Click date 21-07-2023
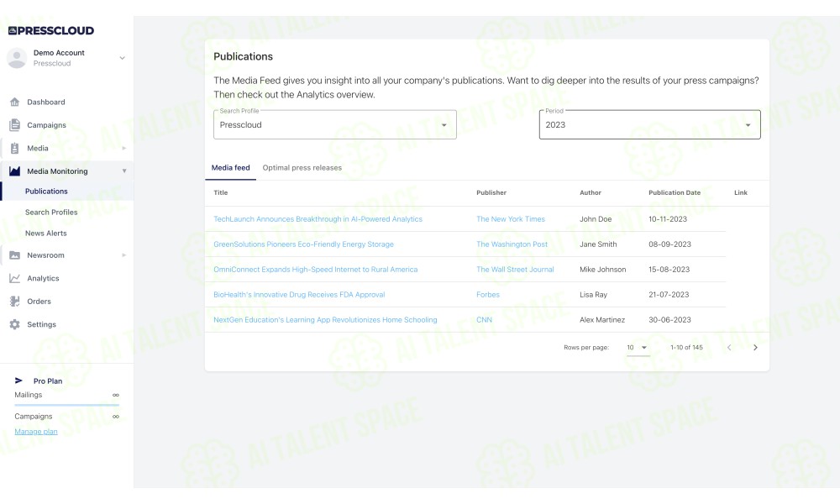 click(x=669, y=295)
